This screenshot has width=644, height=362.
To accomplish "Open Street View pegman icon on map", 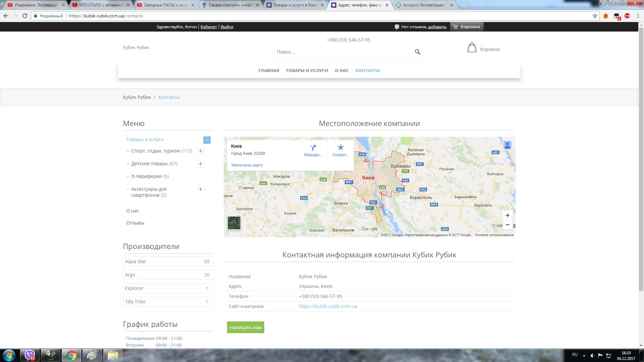I will coord(507,145).
